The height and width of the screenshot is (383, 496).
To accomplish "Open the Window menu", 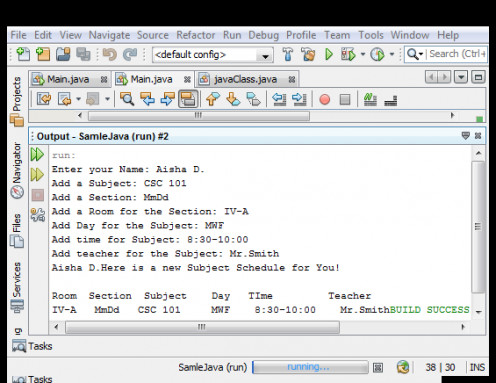I will click(410, 35).
